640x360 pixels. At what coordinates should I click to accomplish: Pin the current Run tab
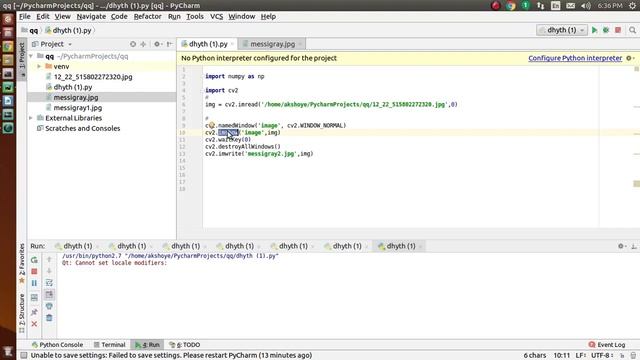(x=34, y=312)
